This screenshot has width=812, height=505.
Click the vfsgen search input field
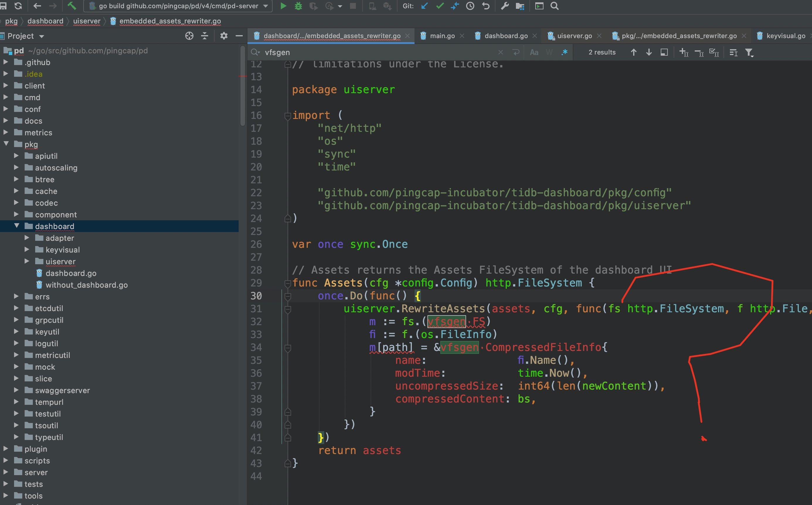[x=378, y=52]
